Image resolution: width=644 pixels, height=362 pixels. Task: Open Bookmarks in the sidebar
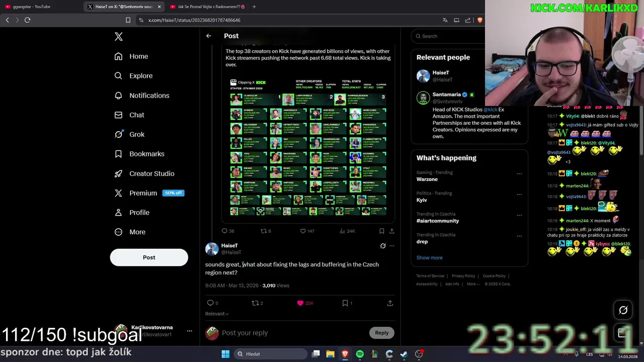pyautogui.click(x=139, y=154)
